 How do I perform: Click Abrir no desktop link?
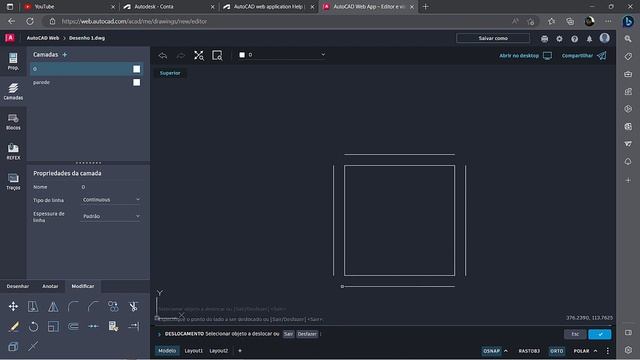pyautogui.click(x=525, y=56)
